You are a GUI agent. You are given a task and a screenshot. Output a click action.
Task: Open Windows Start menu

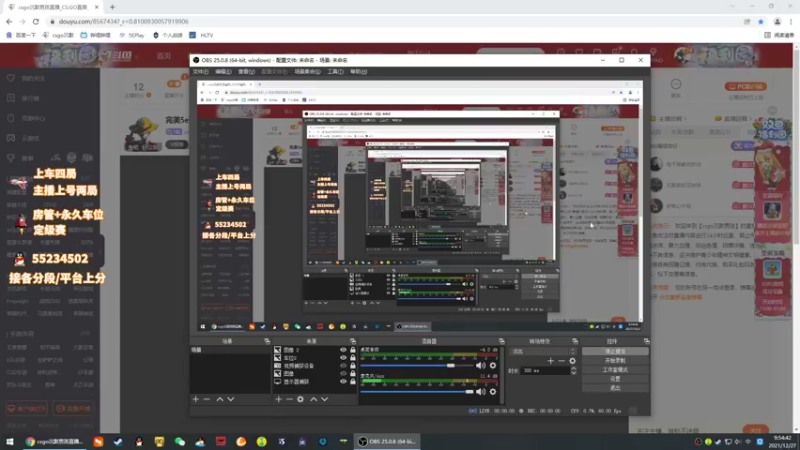[10, 441]
